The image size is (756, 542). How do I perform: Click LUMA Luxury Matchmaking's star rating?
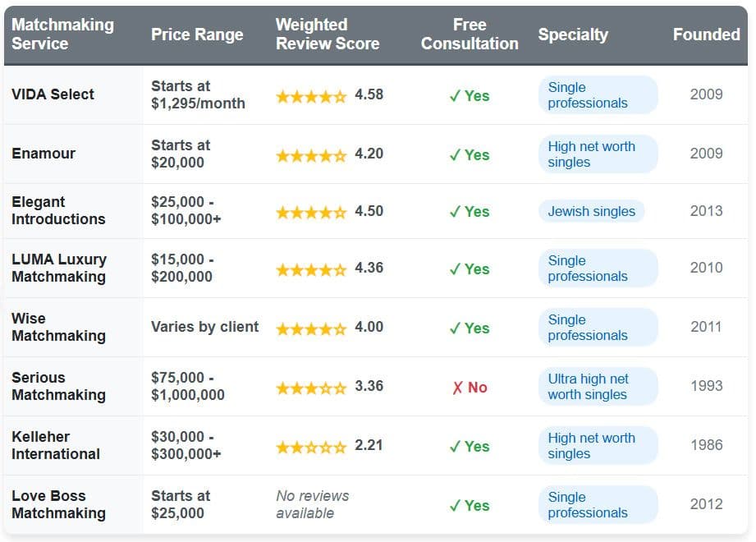[x=311, y=269]
